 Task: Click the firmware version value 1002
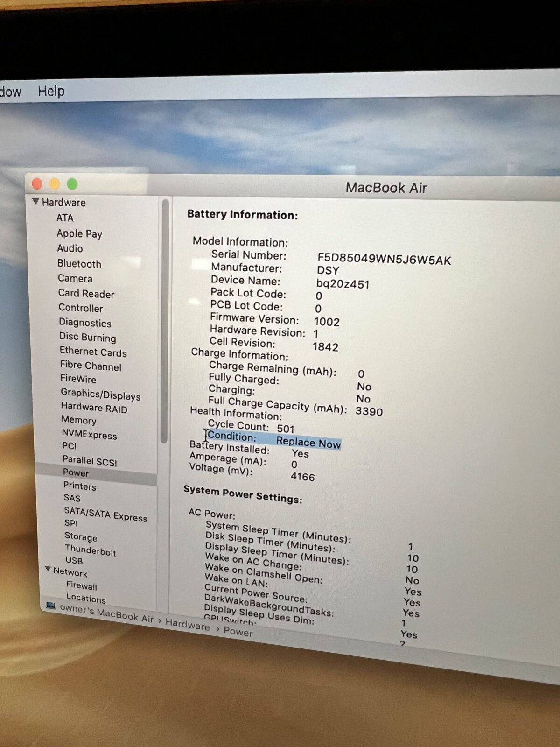pyautogui.click(x=327, y=322)
